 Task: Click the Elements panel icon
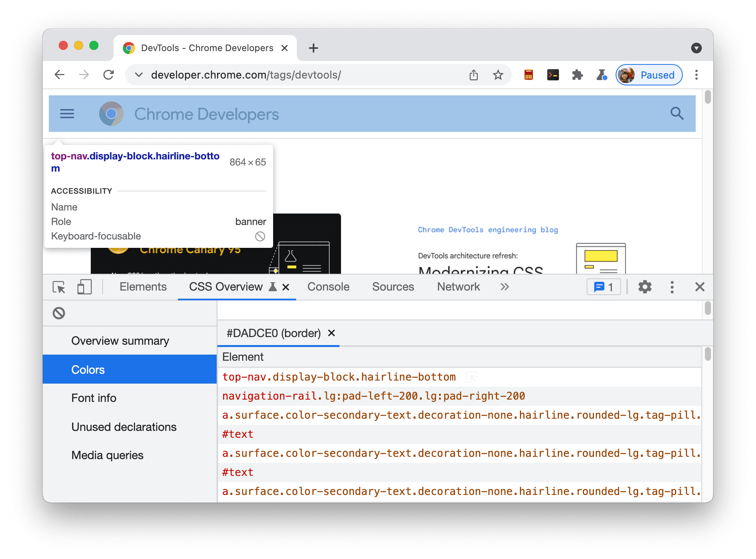pyautogui.click(x=143, y=286)
